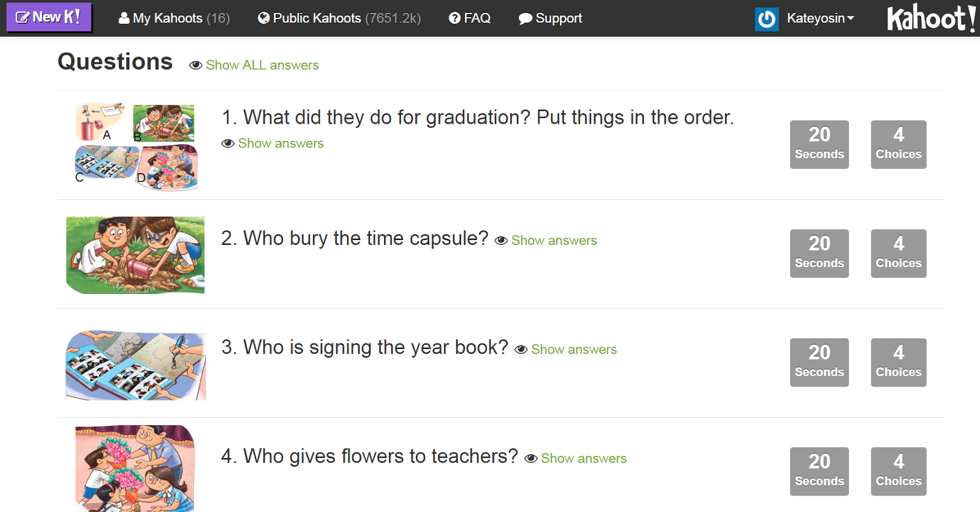
Task: Click the Support speech bubble icon
Action: 525,18
